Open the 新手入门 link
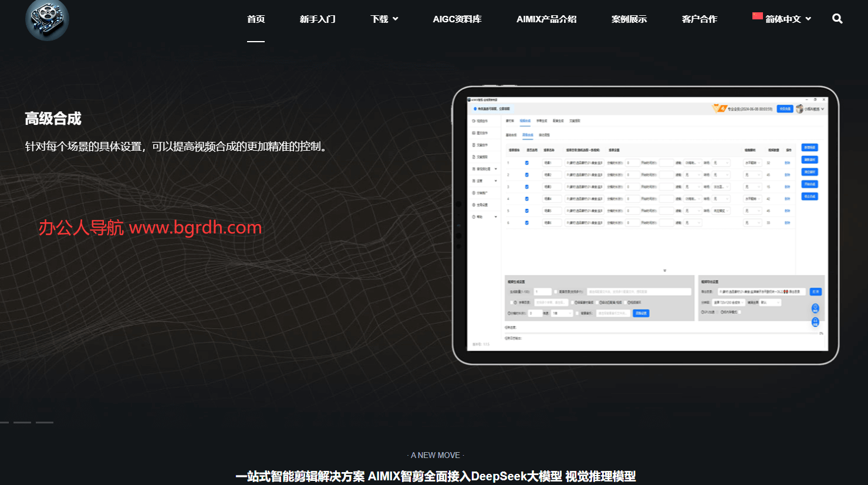Viewport: 868px width, 485px height. pyautogui.click(x=318, y=19)
